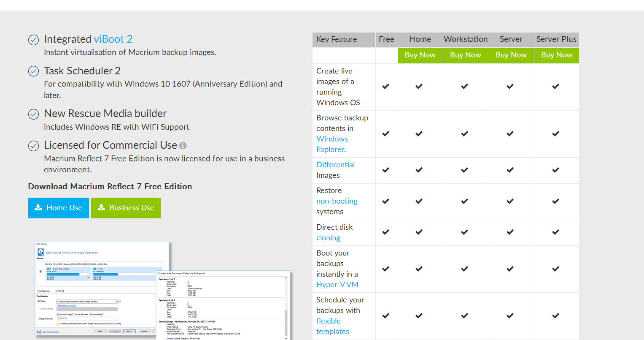The image size is (644, 340).
Task: Open the Differential link in the feature table
Action: tap(335, 165)
